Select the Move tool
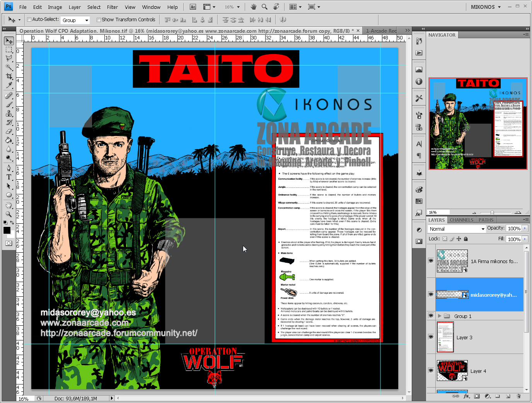 click(9, 40)
